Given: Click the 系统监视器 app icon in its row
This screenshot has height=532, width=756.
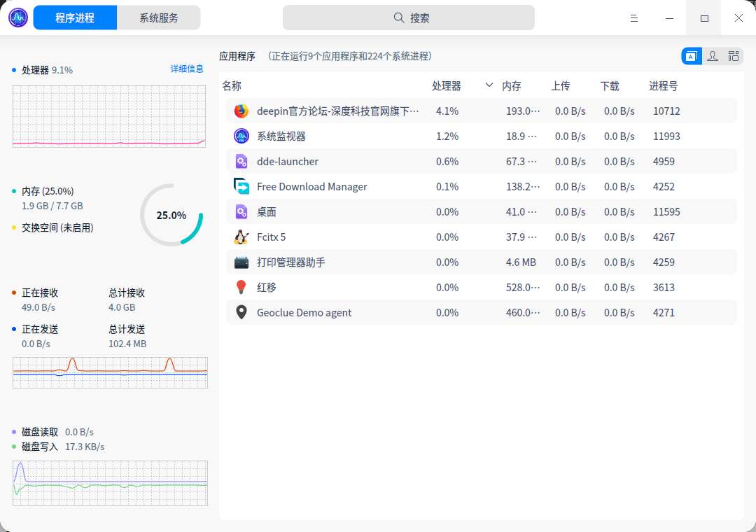Looking at the screenshot, I should pos(241,136).
